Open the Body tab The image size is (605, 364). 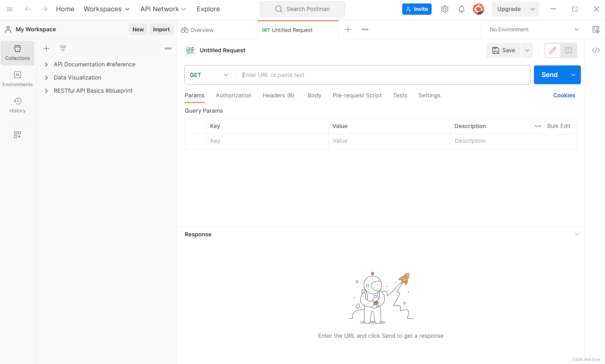[314, 95]
